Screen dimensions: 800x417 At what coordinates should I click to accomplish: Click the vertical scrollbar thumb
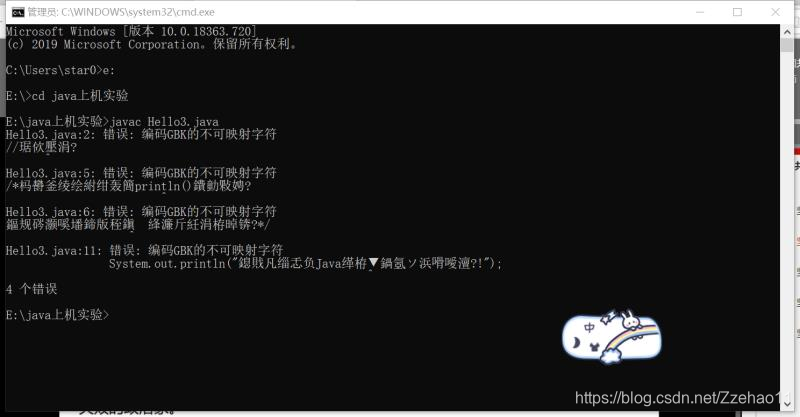786,45
